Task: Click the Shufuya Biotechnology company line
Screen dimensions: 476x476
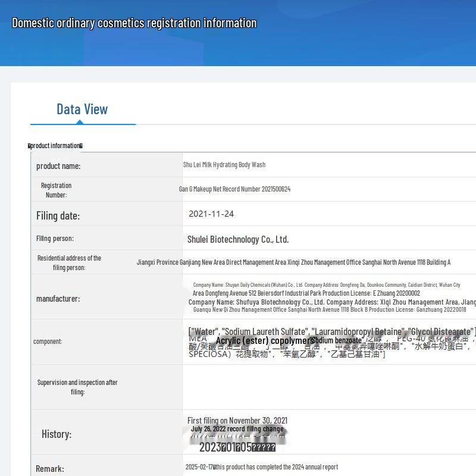Action: pos(331,302)
